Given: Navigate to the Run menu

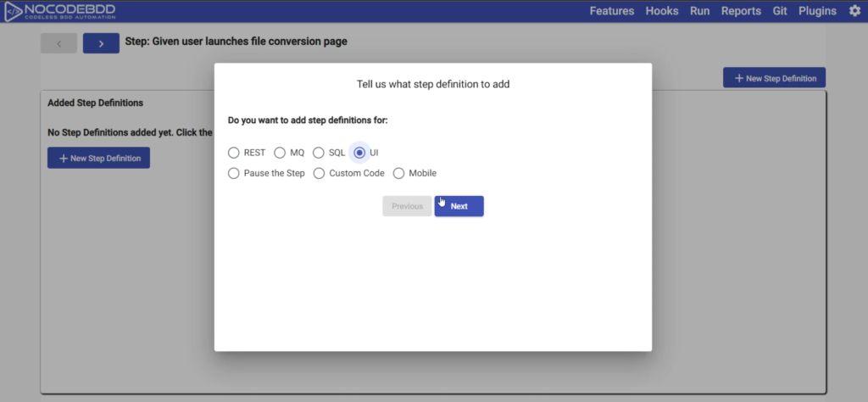Looking at the screenshot, I should coord(700,11).
